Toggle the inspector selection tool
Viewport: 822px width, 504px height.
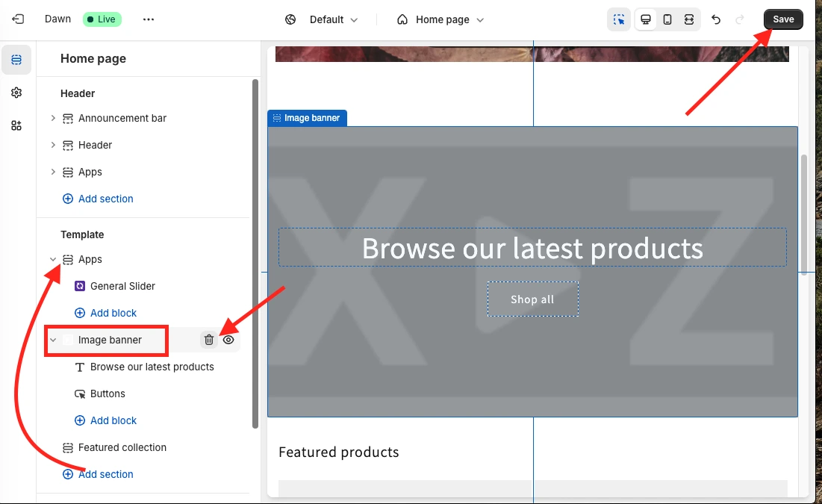pos(619,19)
